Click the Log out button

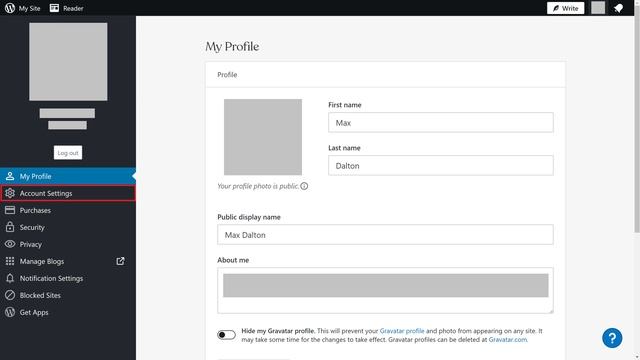(68, 153)
